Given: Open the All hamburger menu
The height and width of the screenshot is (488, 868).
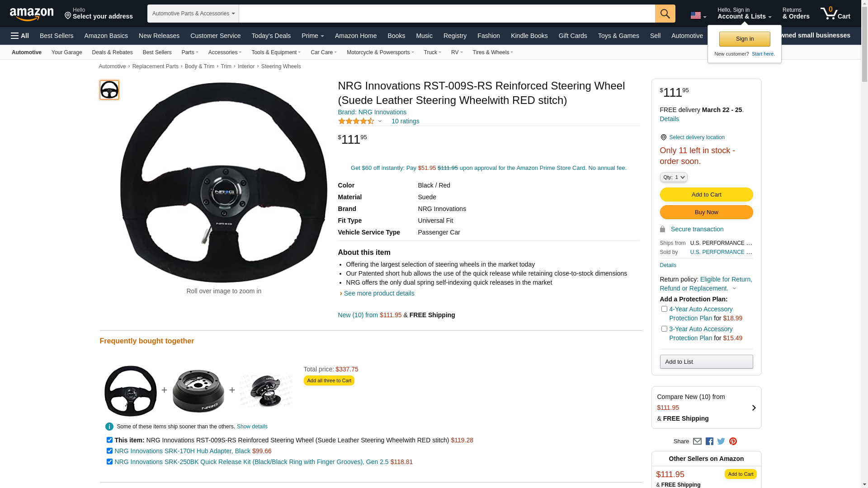Looking at the screenshot, I should [20, 36].
